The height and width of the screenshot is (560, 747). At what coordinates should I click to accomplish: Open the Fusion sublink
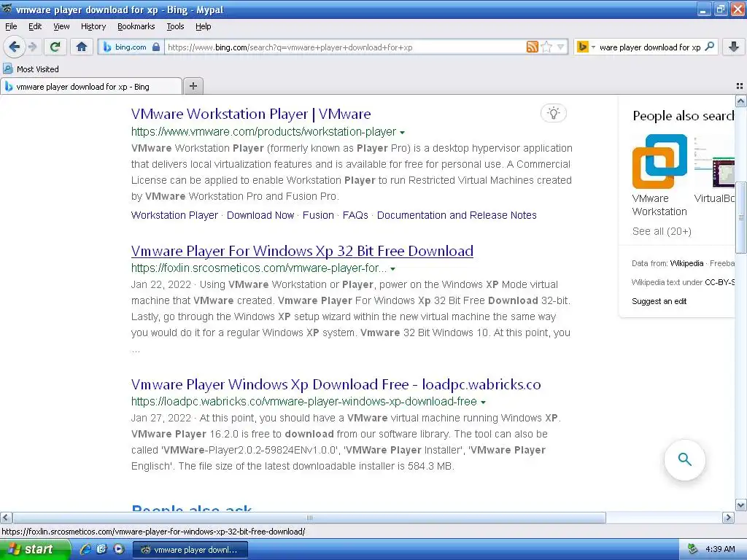[x=318, y=215]
